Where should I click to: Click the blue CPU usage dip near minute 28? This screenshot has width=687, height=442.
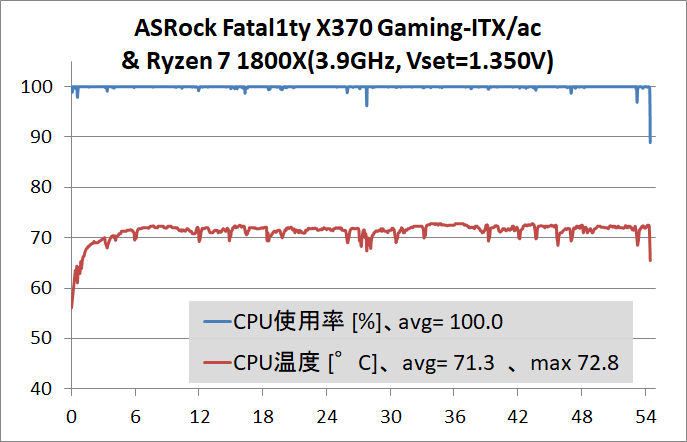tap(367, 97)
